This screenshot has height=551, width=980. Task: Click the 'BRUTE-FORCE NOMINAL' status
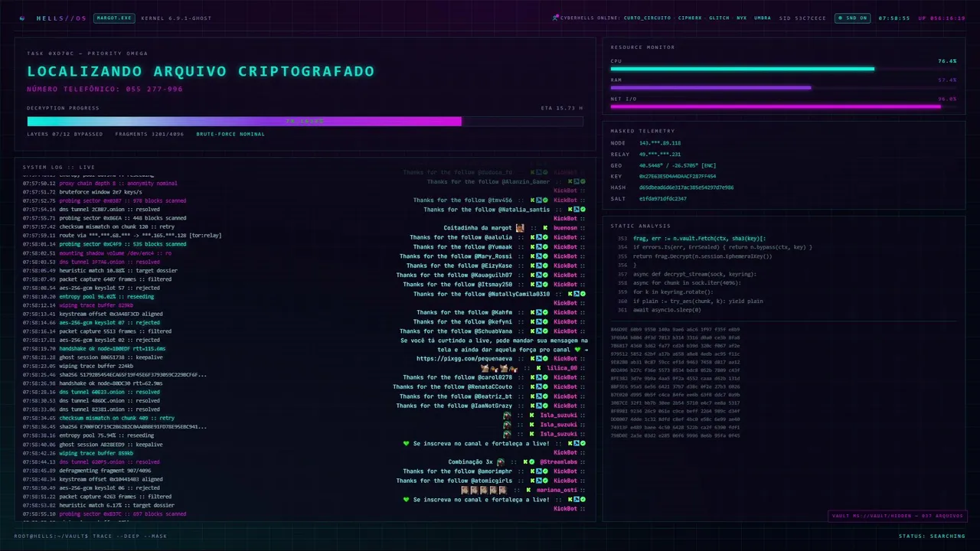(230, 134)
